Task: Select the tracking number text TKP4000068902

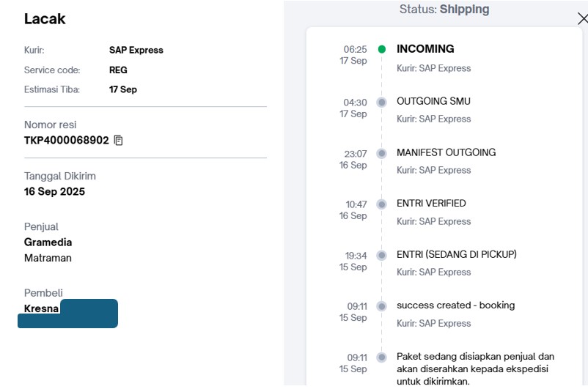Action: click(67, 140)
